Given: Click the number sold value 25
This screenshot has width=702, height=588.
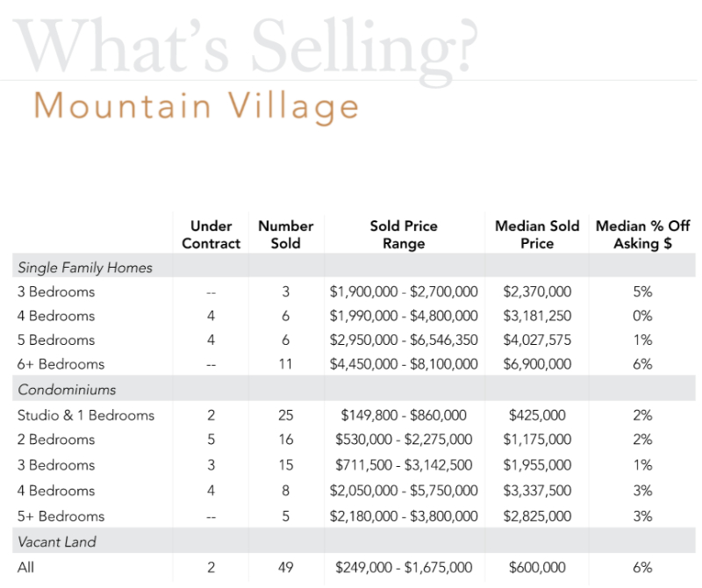Looking at the screenshot, I should pos(285,415).
